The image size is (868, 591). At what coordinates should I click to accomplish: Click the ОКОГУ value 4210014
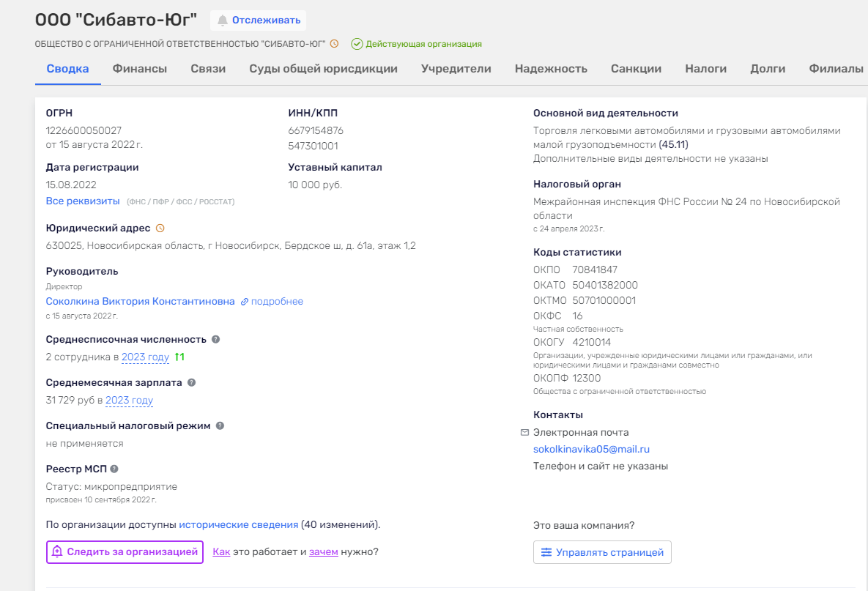592,343
